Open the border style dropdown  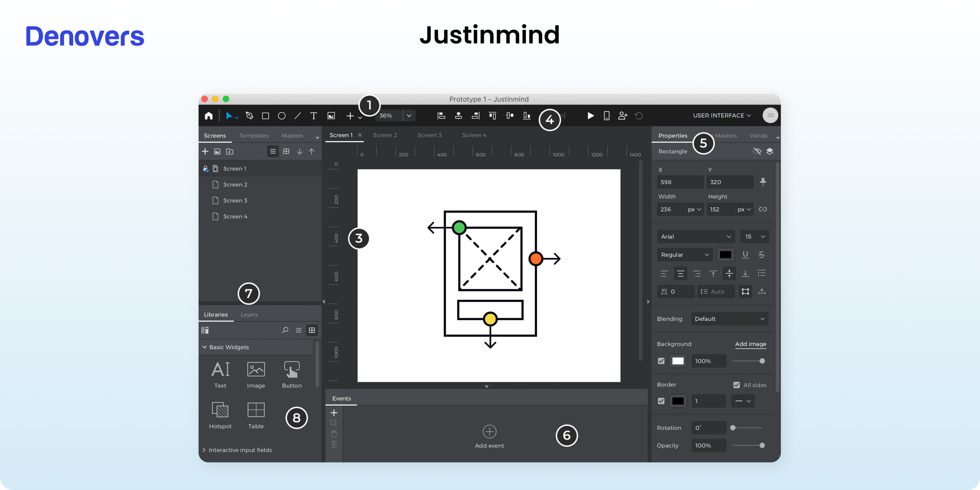point(743,401)
